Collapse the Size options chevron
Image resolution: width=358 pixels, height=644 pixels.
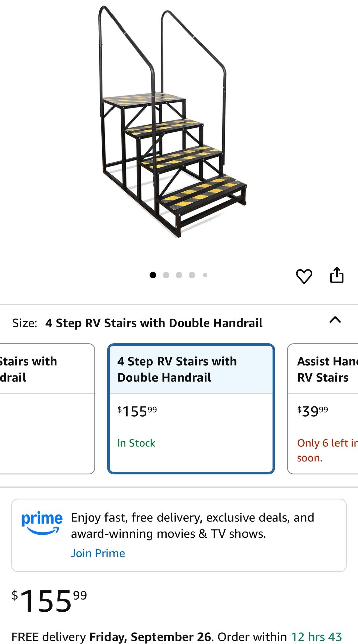[x=335, y=320]
